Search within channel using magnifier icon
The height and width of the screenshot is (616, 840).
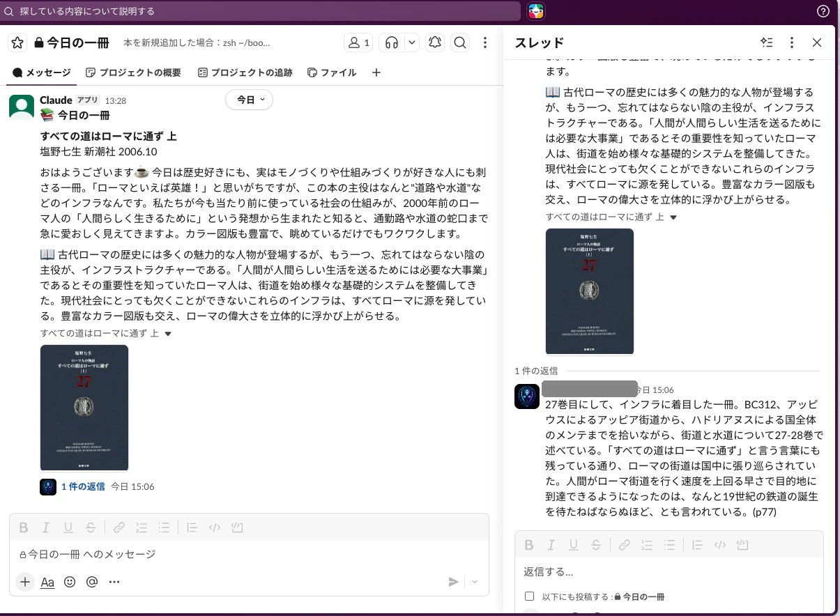coord(460,43)
